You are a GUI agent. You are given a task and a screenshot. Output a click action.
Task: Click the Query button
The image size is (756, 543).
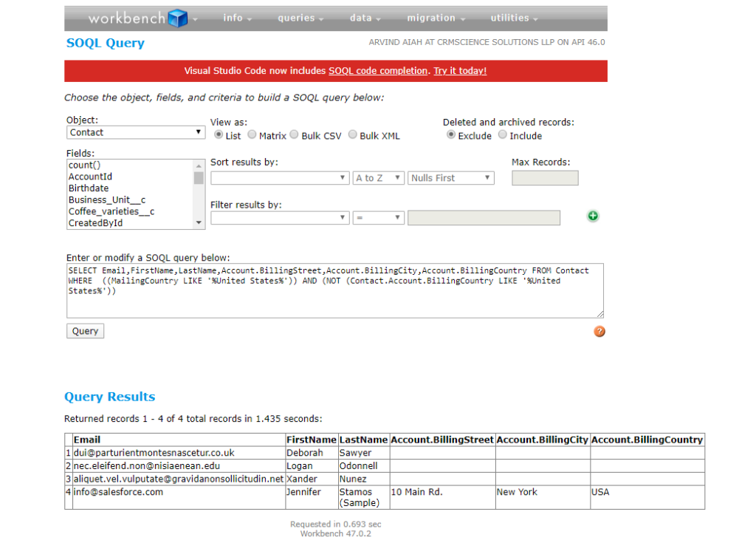85,331
